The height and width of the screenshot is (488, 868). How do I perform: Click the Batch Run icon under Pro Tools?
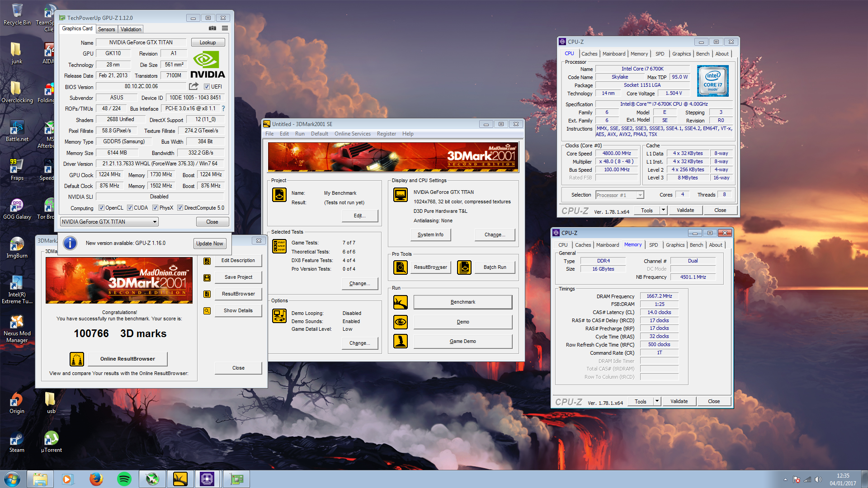(x=464, y=267)
